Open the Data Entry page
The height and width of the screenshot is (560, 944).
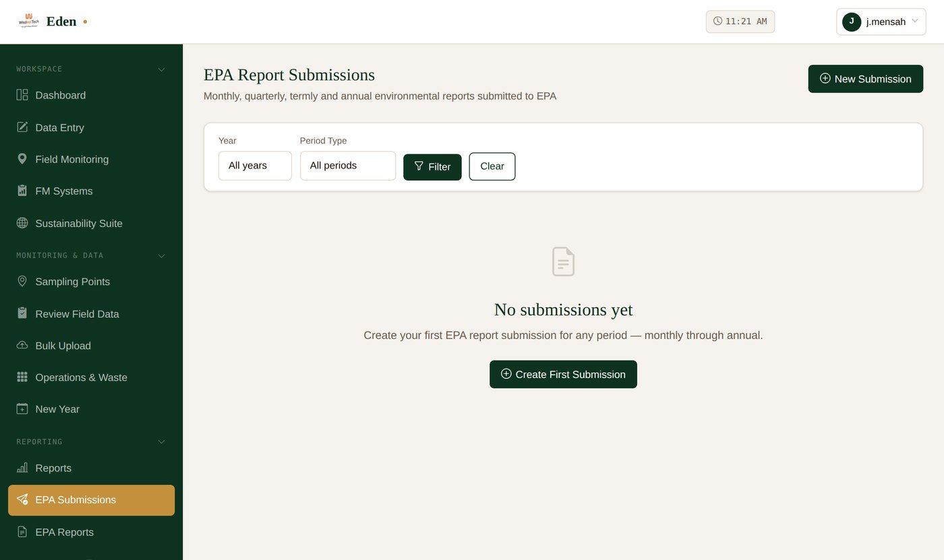coord(91,127)
